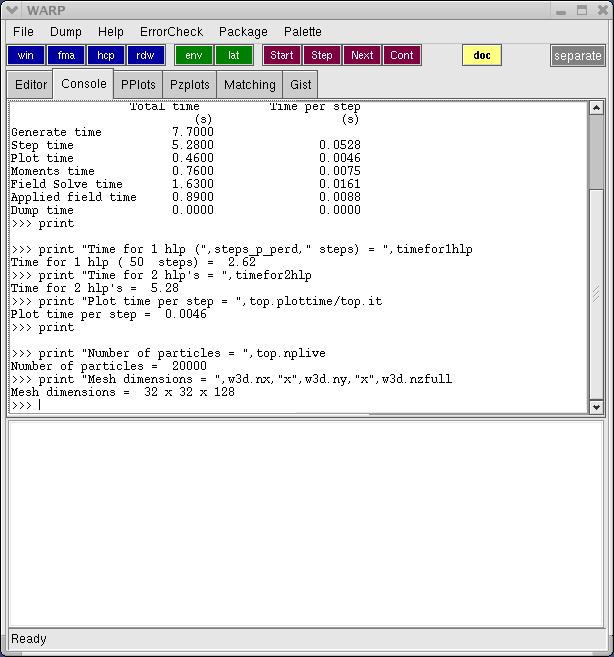Viewport: 614px width, 657px height.
Task: Open the ErrorCheck menu
Action: pos(171,32)
